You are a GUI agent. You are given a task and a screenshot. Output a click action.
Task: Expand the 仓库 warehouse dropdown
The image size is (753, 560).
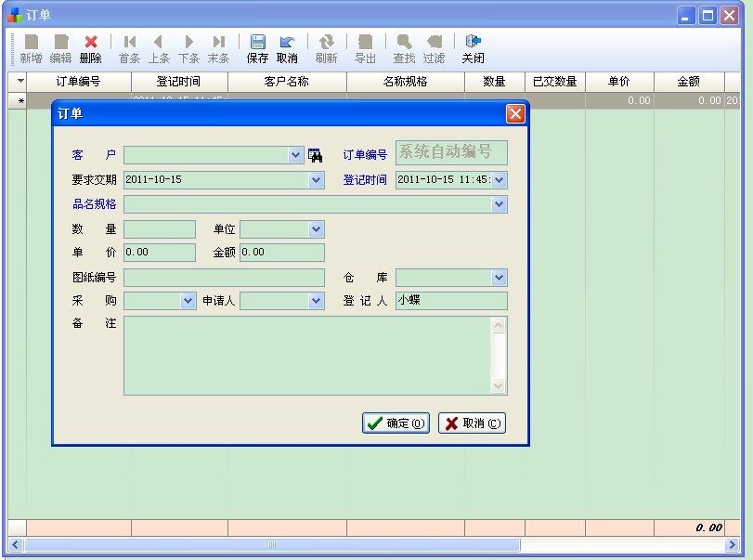click(500, 278)
